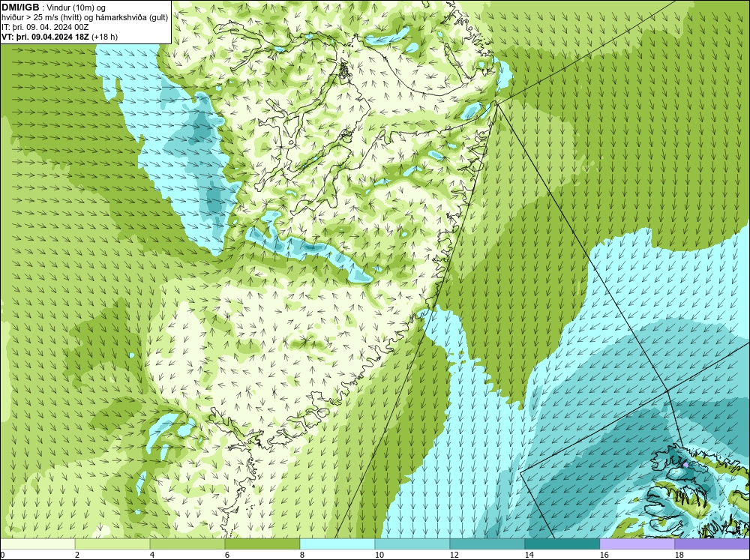Click the legend scale label 4
The height and width of the screenshot is (560, 750).
click(152, 555)
